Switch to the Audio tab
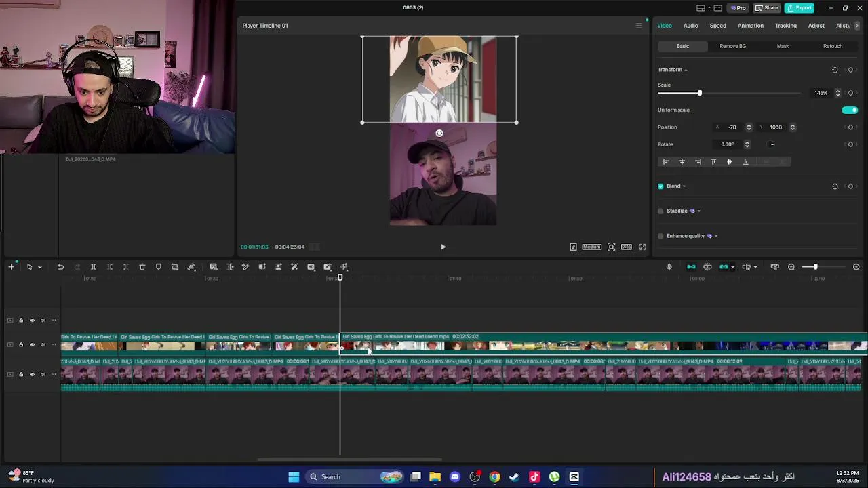 click(x=690, y=26)
